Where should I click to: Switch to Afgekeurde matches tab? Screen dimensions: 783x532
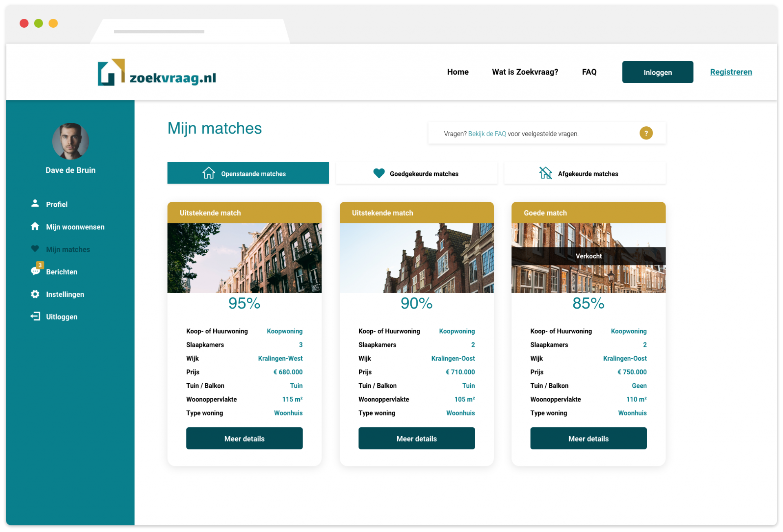tap(585, 173)
